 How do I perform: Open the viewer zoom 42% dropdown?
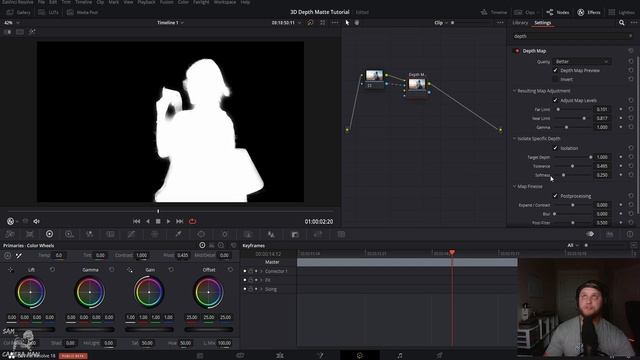point(11,23)
